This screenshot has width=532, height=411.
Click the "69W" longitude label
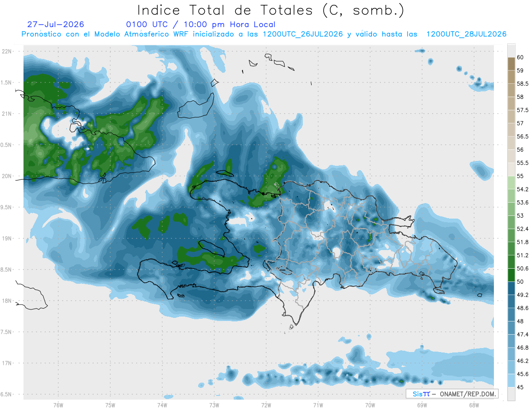coord(422,405)
